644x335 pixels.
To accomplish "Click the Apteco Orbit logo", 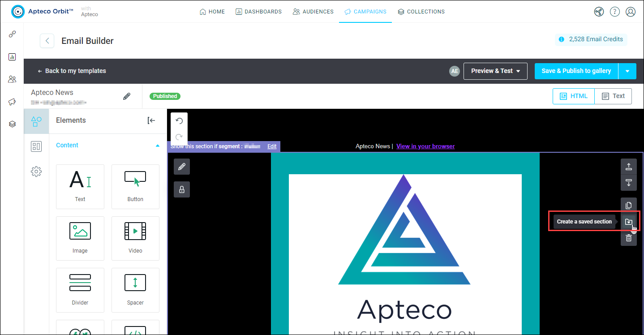I will coord(43,12).
